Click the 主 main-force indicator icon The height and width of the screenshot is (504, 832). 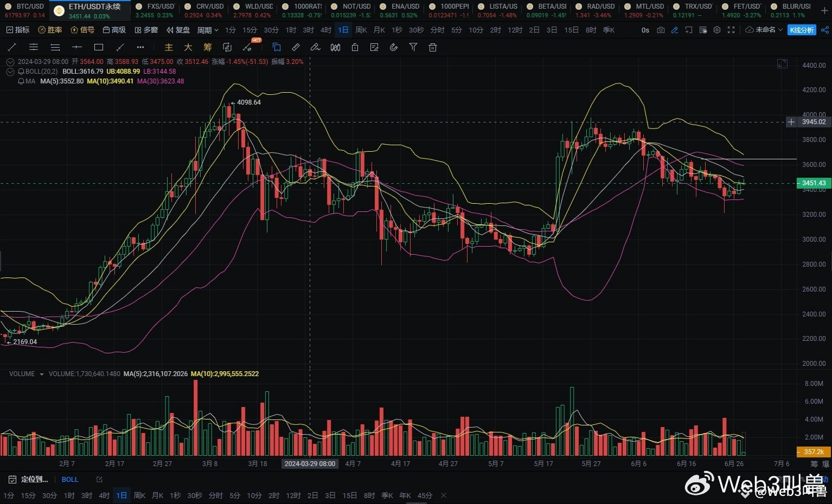[x=169, y=48]
